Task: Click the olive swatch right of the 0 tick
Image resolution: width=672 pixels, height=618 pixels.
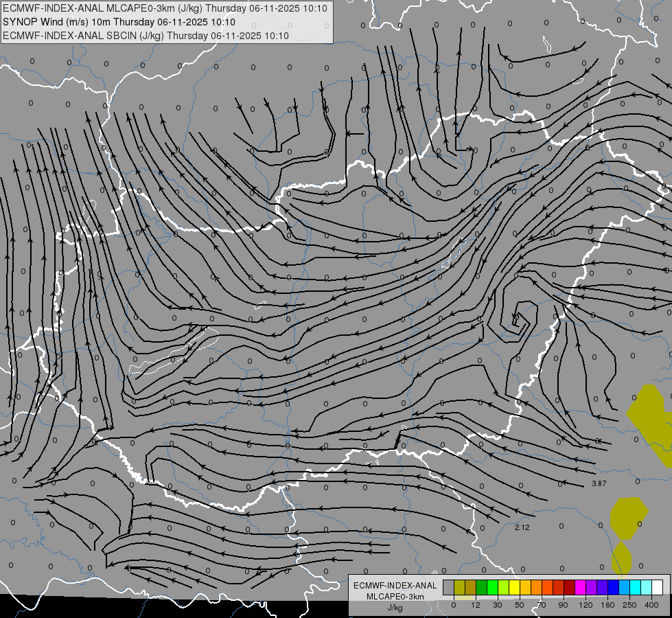Action: point(459,587)
